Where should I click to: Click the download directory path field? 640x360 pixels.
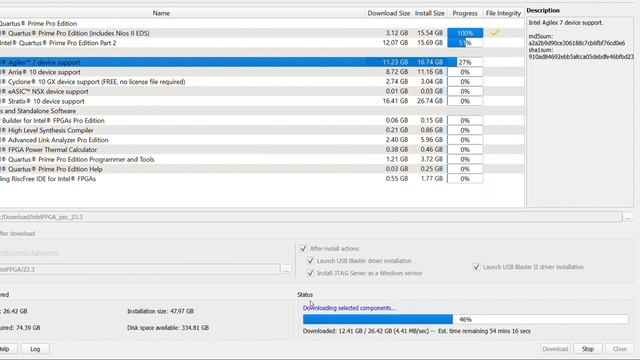311,217
